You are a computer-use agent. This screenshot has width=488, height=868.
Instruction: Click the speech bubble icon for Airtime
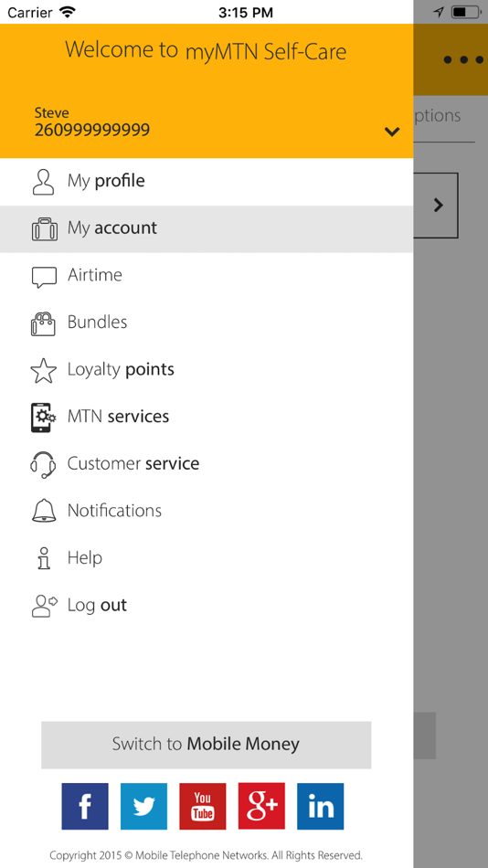point(44,278)
